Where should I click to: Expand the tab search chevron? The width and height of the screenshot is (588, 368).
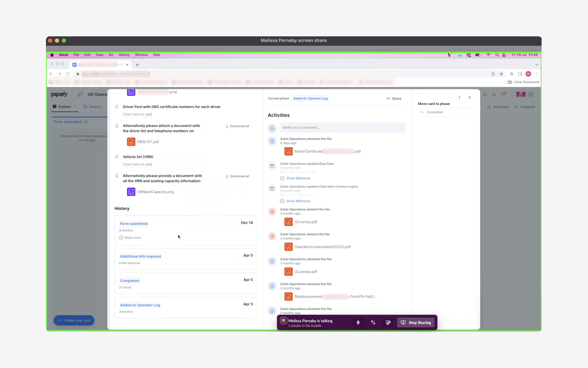pos(536,65)
